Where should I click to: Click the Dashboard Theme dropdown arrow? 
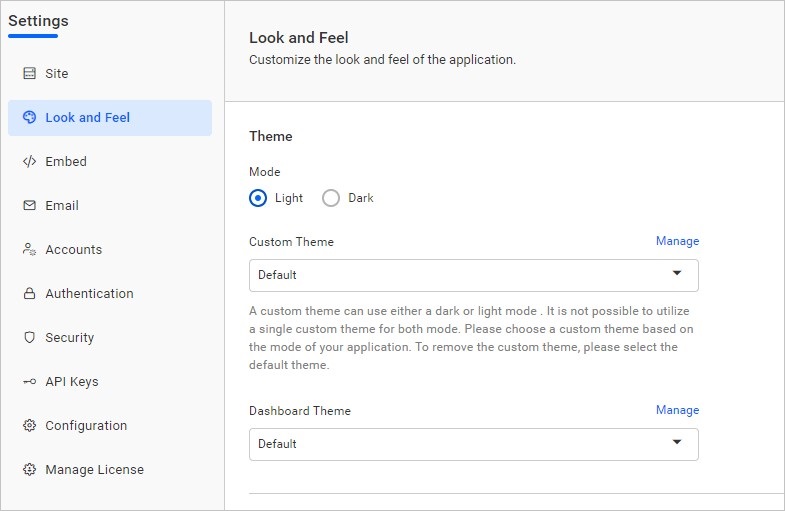click(677, 443)
